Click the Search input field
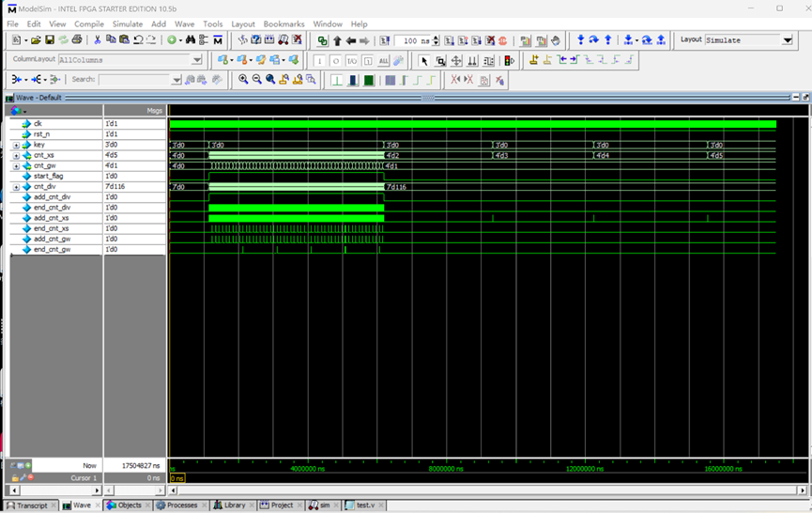The image size is (812, 513). (135, 80)
